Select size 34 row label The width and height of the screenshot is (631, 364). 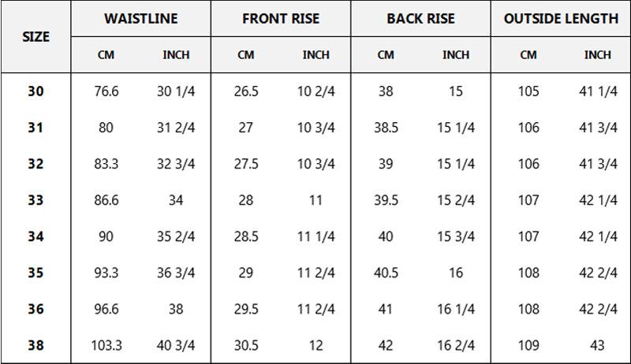coord(35,236)
